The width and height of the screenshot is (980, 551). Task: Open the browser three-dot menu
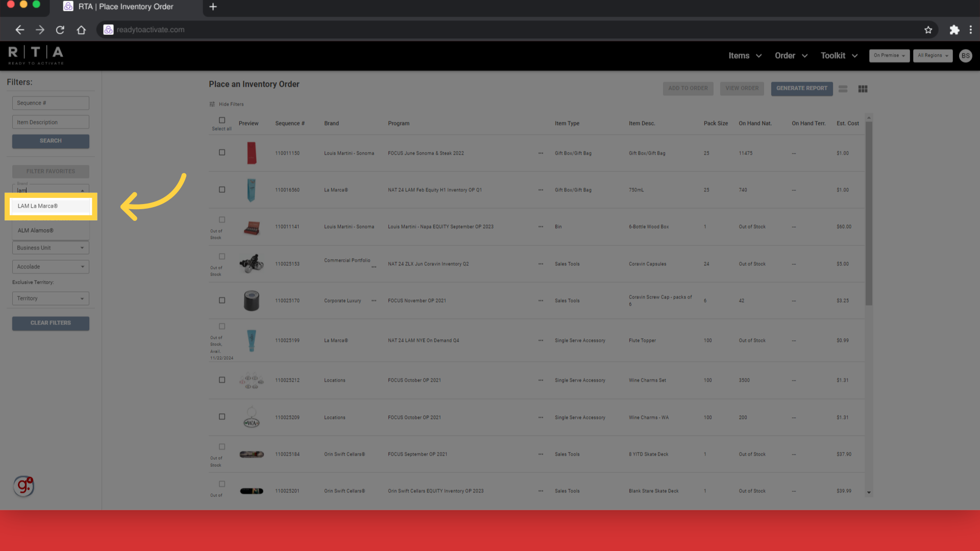971,30
